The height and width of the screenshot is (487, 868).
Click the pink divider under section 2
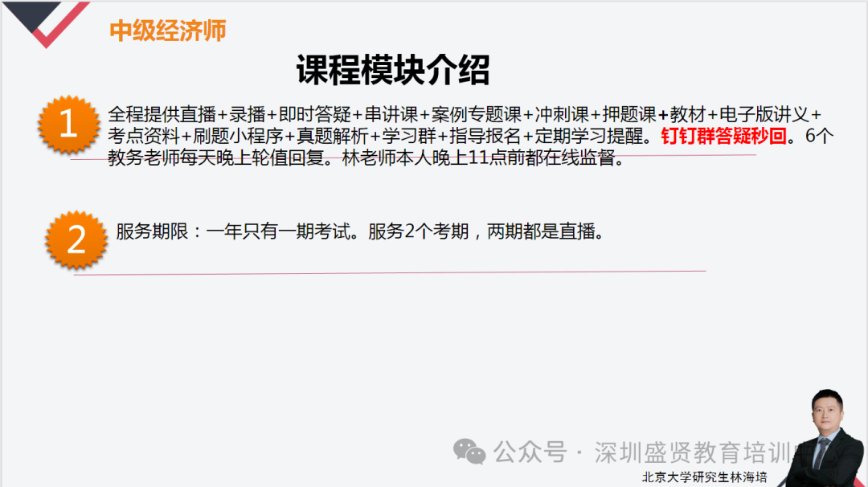coord(390,272)
